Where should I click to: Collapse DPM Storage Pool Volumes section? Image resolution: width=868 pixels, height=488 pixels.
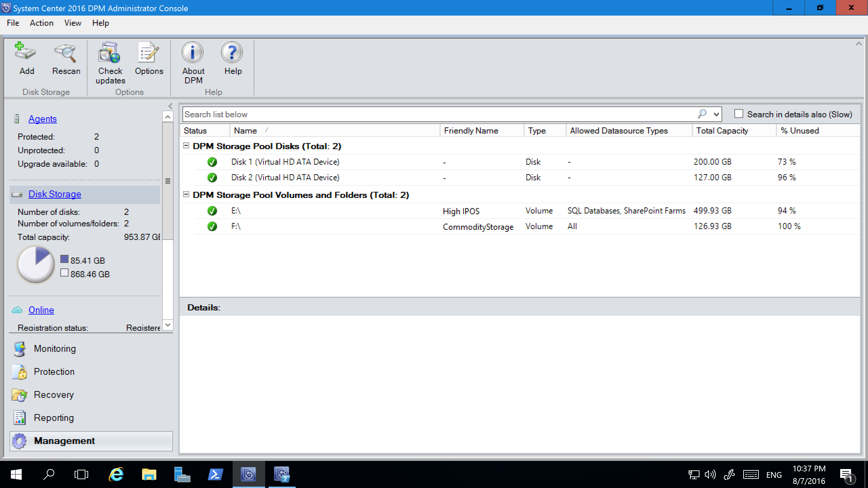(x=187, y=195)
